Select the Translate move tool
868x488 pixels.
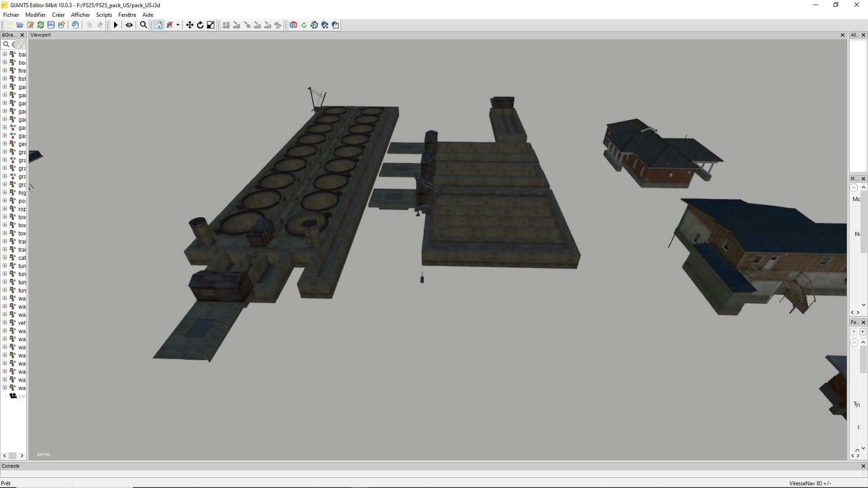click(190, 25)
